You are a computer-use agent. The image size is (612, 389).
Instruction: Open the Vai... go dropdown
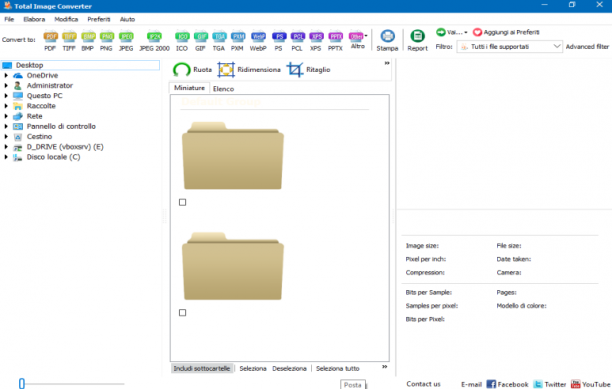[x=452, y=32]
